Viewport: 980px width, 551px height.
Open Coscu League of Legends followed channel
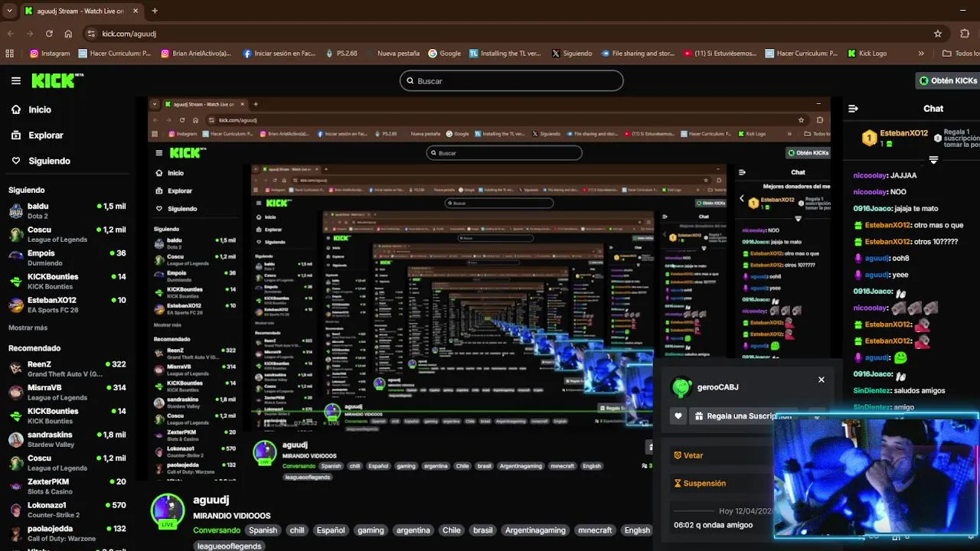click(67, 234)
